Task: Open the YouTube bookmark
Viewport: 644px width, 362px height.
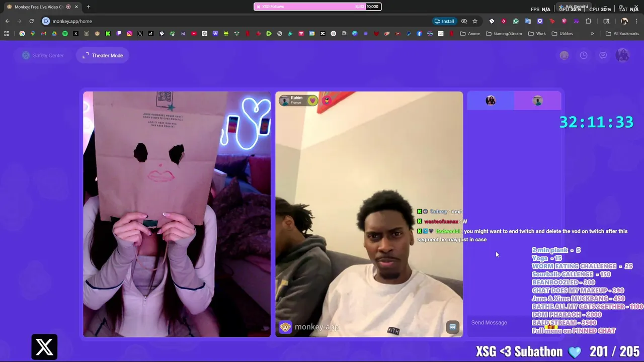Action: click(194, 34)
